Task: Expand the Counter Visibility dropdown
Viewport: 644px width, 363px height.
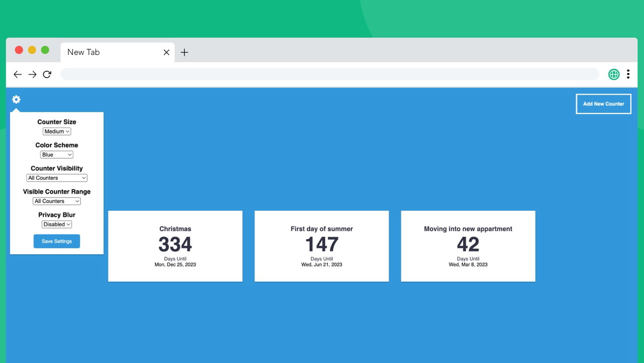Action: (57, 178)
